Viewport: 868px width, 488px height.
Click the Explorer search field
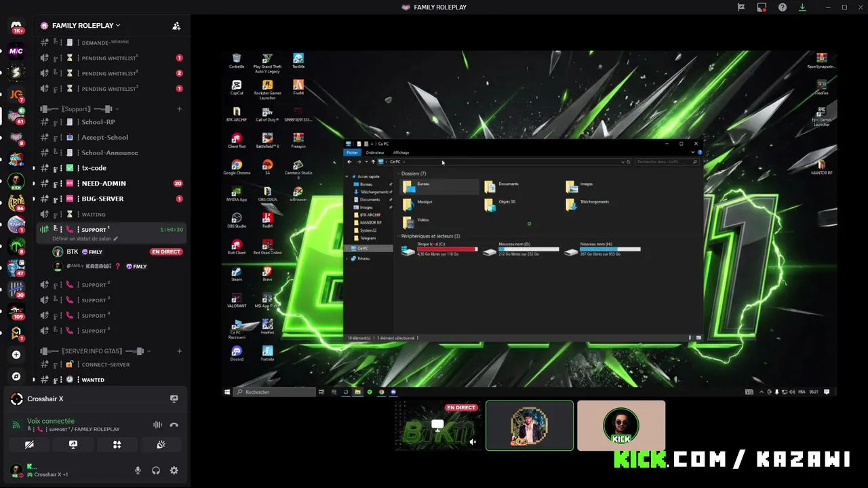click(667, 162)
